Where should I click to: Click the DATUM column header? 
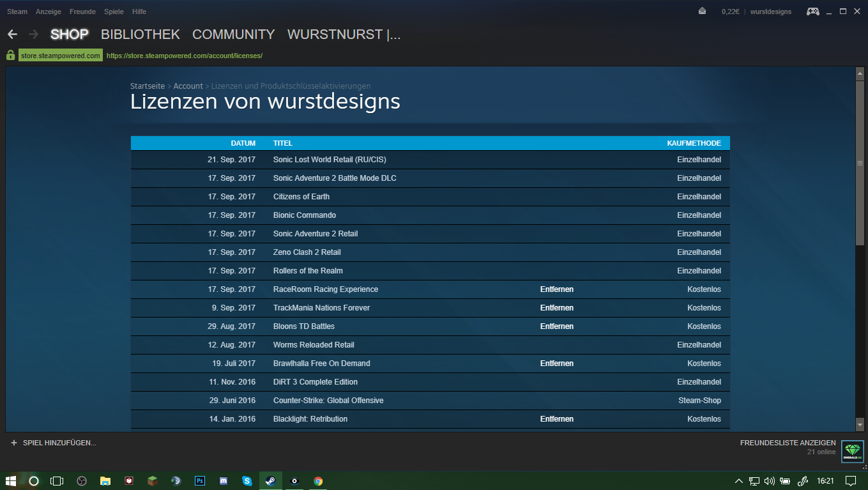tap(243, 143)
